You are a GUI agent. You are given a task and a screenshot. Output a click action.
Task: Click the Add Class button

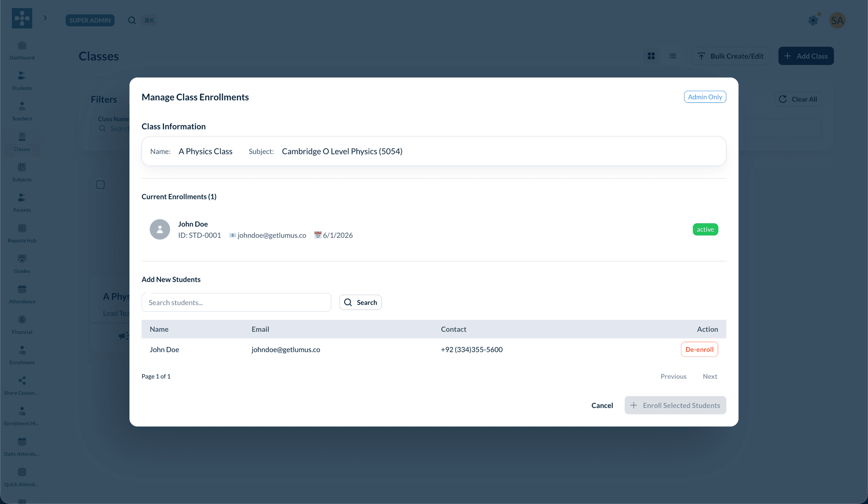click(x=806, y=56)
